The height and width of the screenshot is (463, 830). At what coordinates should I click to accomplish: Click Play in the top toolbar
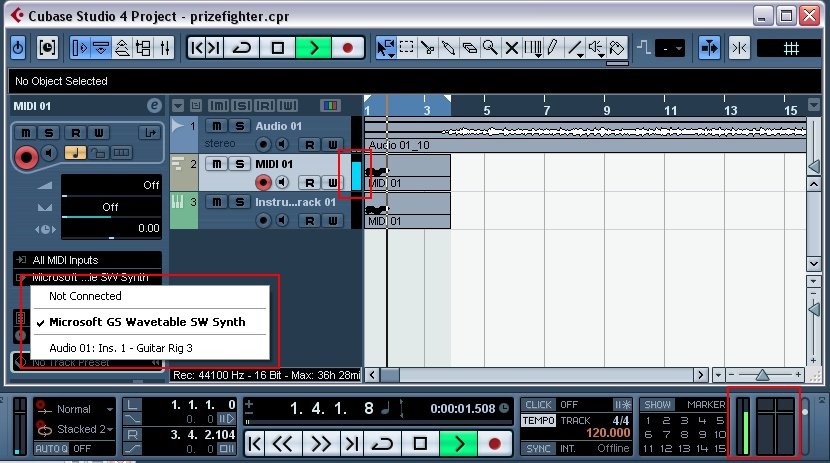click(x=313, y=48)
